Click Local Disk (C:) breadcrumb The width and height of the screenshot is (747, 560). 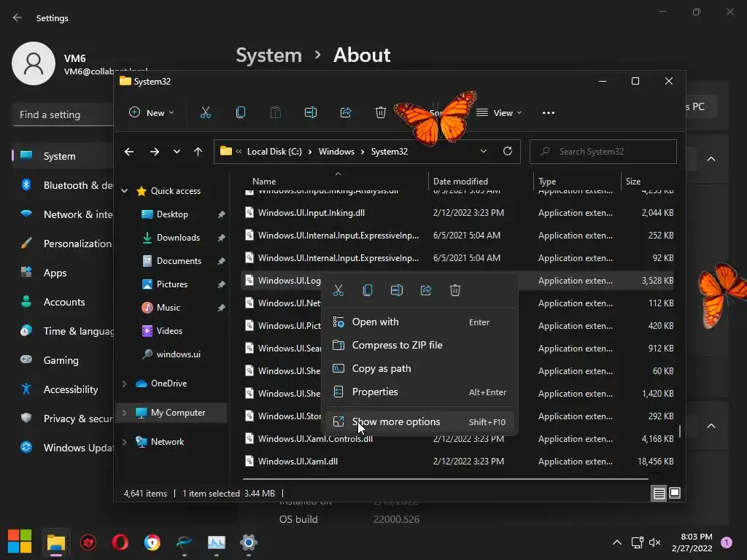click(x=274, y=152)
